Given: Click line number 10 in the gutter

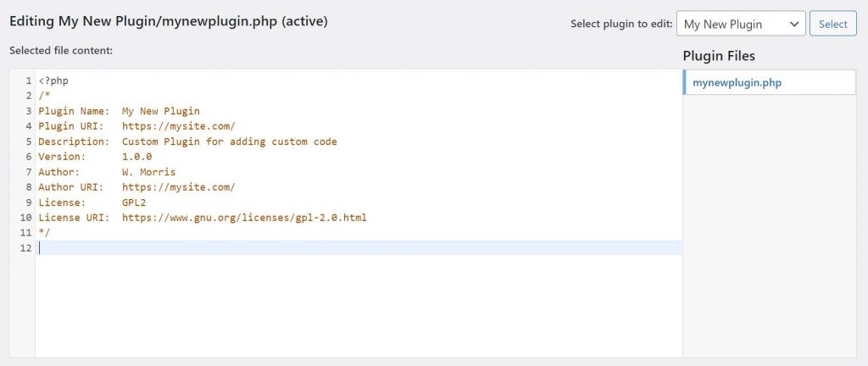Looking at the screenshot, I should click(x=25, y=218).
